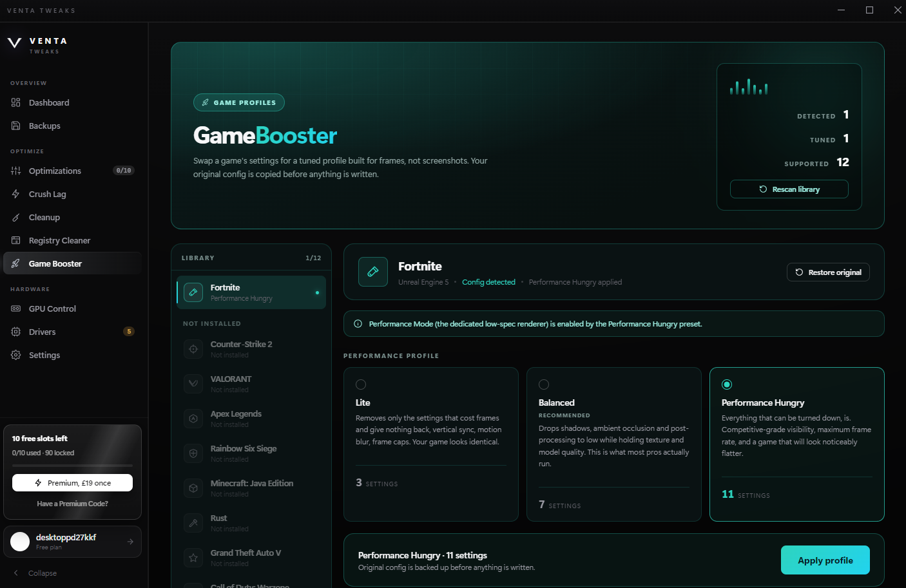Click the Config detected status text
906x588 pixels.
click(488, 282)
